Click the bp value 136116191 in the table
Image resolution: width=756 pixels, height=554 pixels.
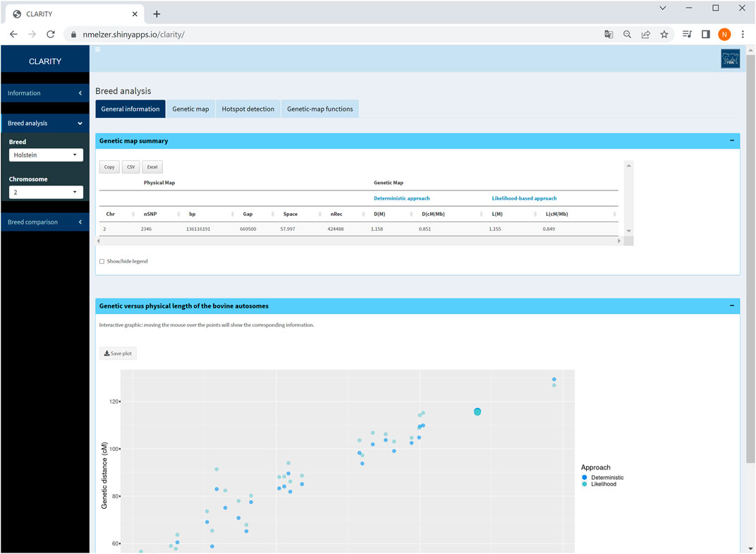click(x=197, y=229)
